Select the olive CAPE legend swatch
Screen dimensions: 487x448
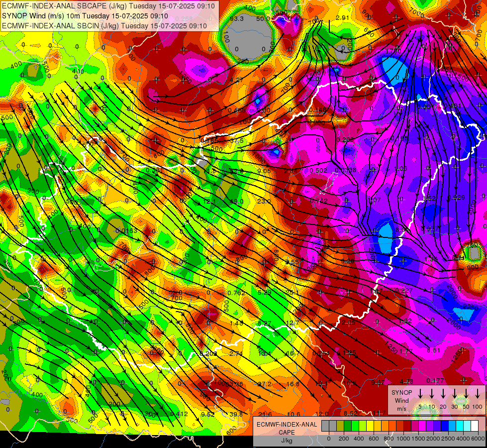click(340, 426)
